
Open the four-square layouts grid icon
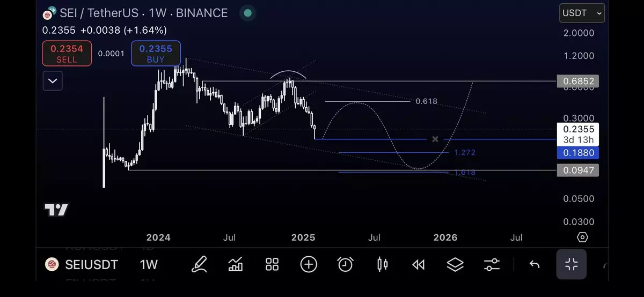[x=272, y=264]
